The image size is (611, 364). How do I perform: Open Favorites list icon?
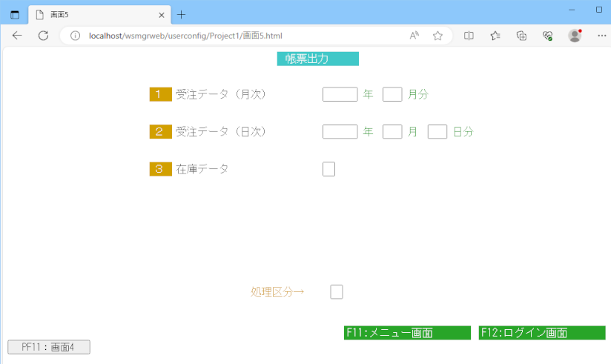(495, 36)
